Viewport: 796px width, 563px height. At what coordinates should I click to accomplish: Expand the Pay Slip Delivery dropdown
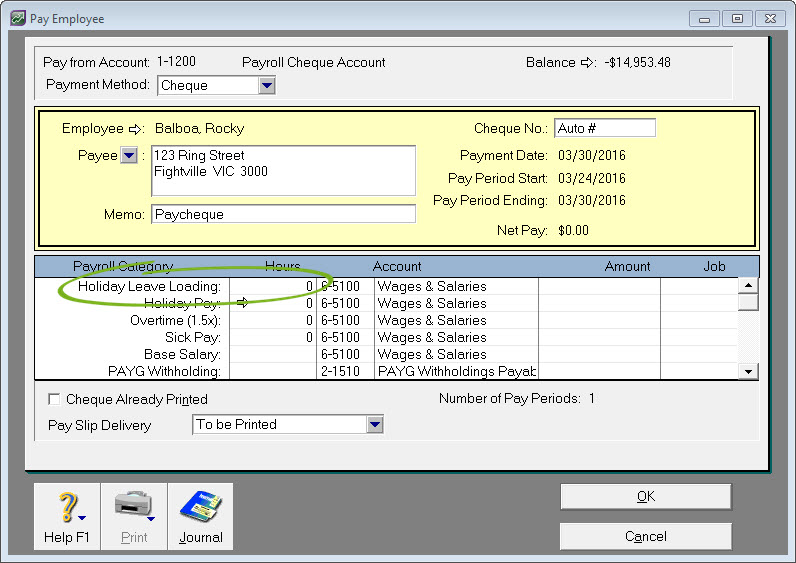coord(374,425)
